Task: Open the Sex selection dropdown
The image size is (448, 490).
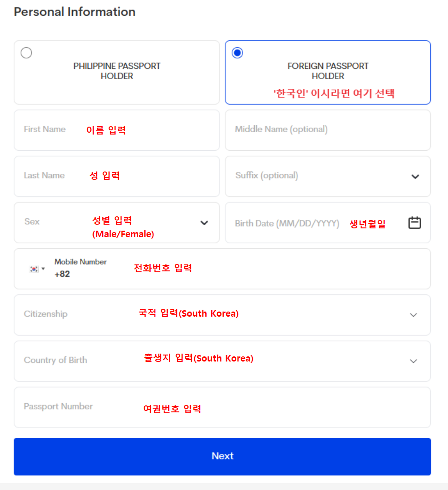Action: (117, 223)
